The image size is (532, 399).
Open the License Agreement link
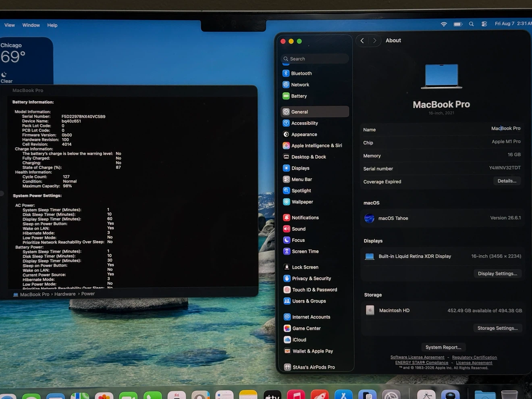click(474, 362)
